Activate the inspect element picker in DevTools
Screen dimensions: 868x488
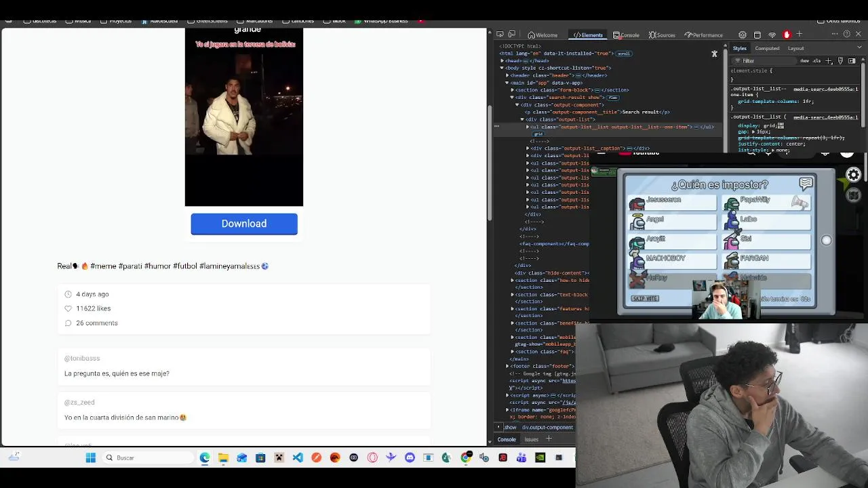tap(500, 35)
